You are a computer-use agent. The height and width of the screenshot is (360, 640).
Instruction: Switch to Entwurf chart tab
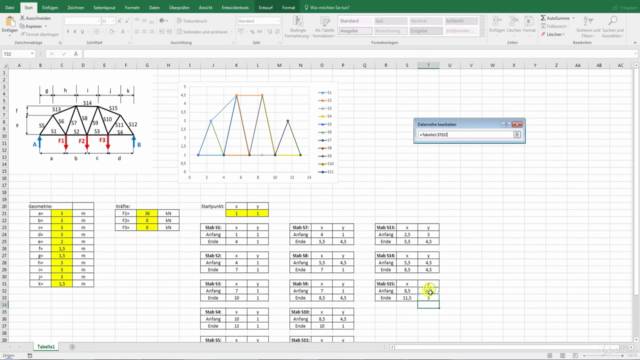(266, 8)
